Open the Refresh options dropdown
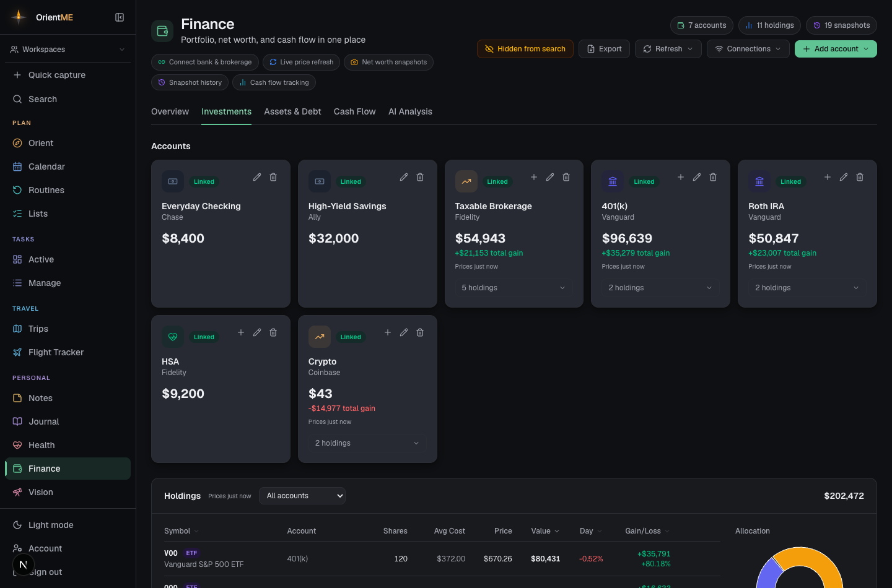This screenshot has height=588, width=892. [668, 49]
